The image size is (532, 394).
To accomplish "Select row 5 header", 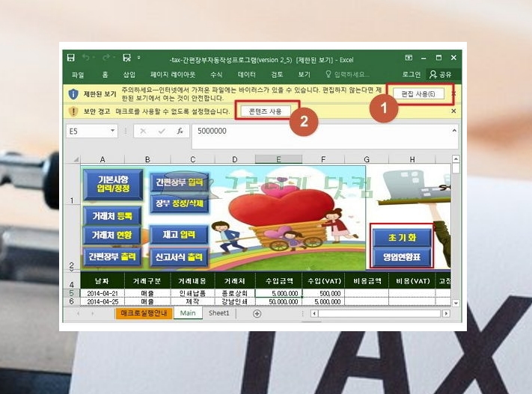I will point(72,293).
